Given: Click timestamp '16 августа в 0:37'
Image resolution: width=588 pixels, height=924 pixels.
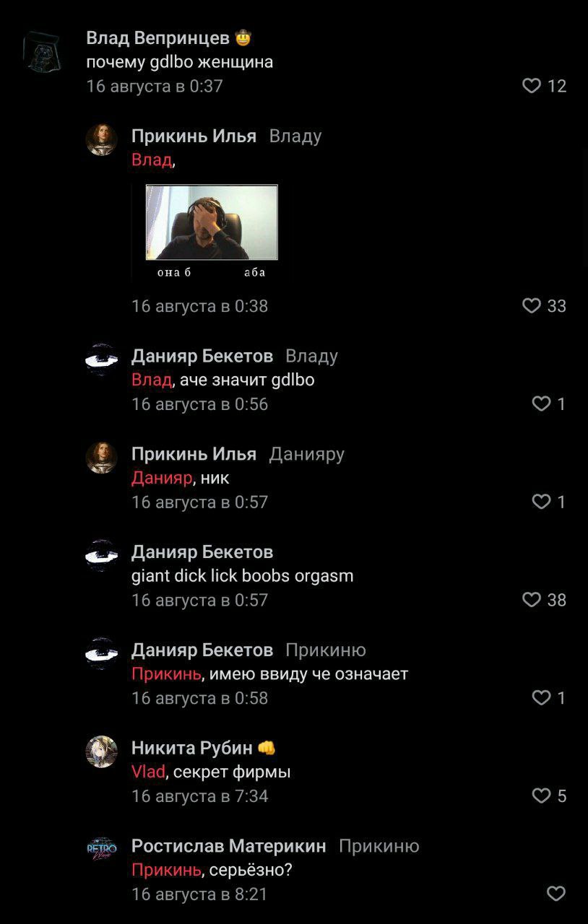Looking at the screenshot, I should click(155, 87).
